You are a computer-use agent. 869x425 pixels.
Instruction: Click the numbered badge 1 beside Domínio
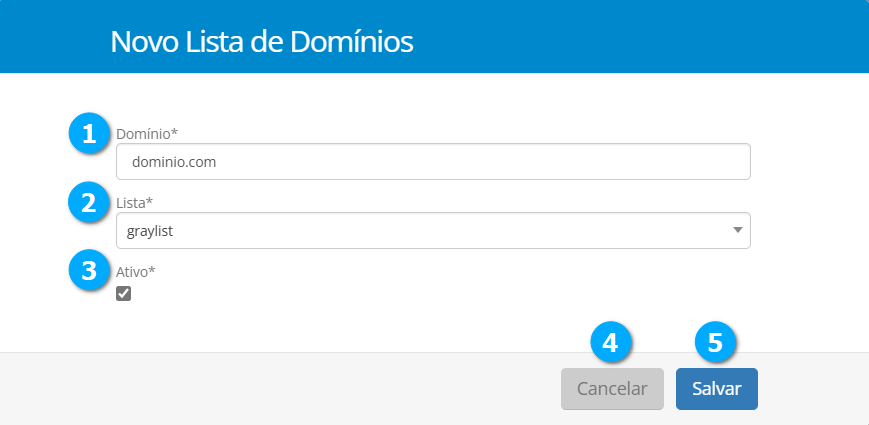[x=90, y=133]
